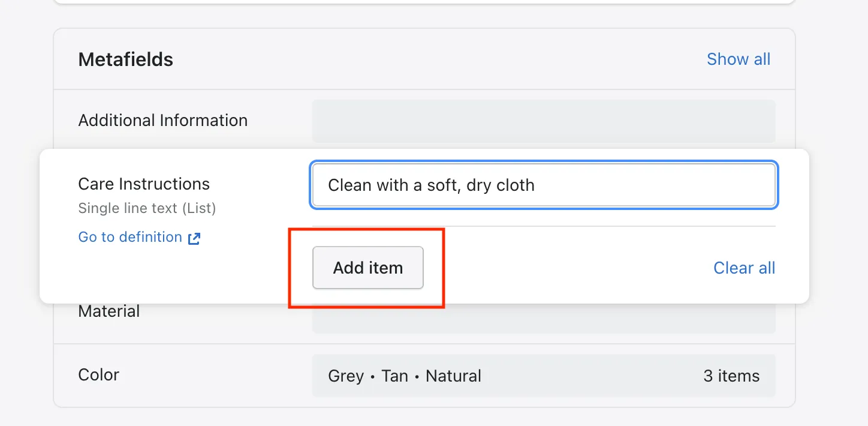The height and width of the screenshot is (426, 868).
Task: Click the Tan value in Color metafield
Action: [395, 376]
